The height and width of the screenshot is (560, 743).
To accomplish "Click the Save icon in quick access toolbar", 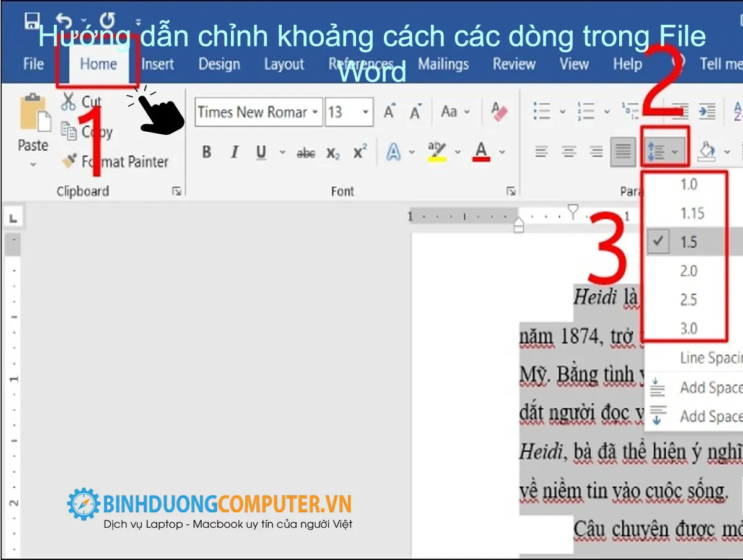I will [x=32, y=22].
